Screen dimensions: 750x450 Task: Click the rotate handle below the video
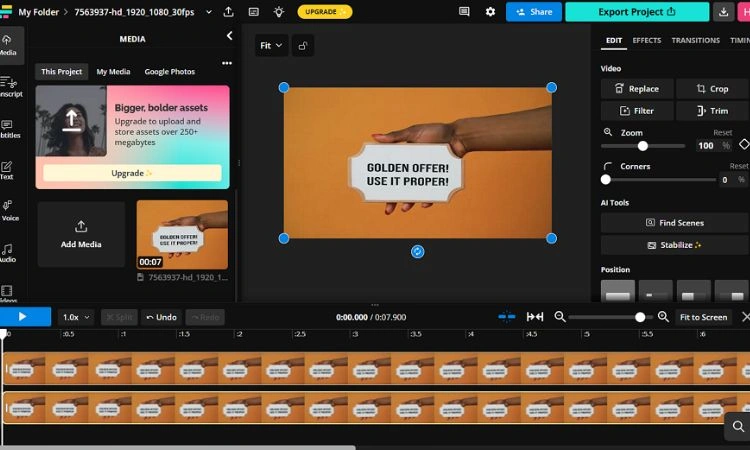(x=418, y=252)
